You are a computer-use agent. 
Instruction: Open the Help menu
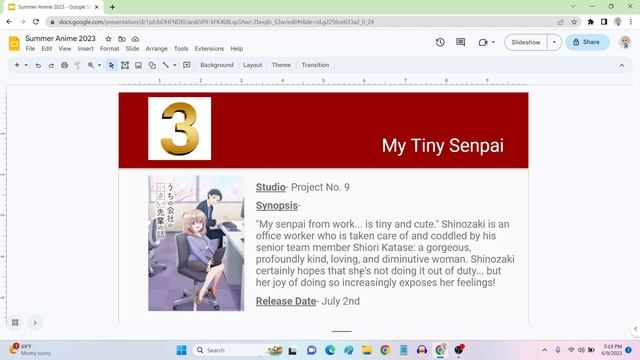236,49
